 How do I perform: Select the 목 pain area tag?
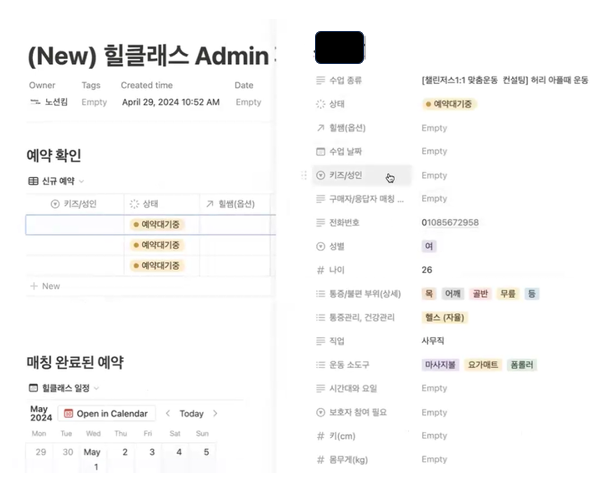coord(429,294)
